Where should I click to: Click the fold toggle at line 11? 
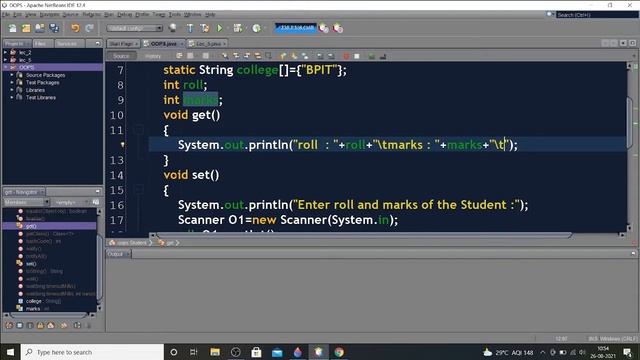tap(139, 130)
